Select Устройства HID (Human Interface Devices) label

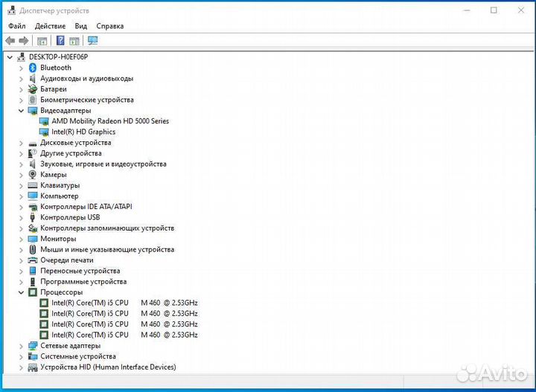click(x=108, y=367)
